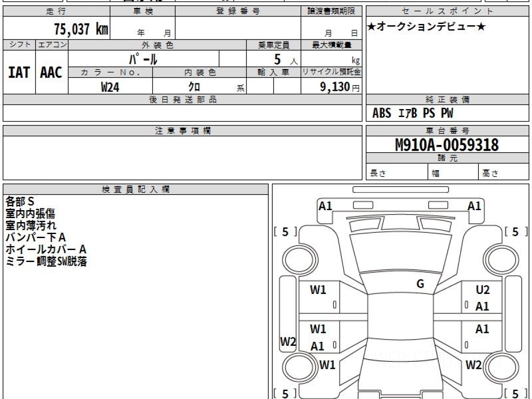Click chassis number M910A-0059318
The height and width of the screenshot is (399, 532).
pyautogui.click(x=447, y=145)
